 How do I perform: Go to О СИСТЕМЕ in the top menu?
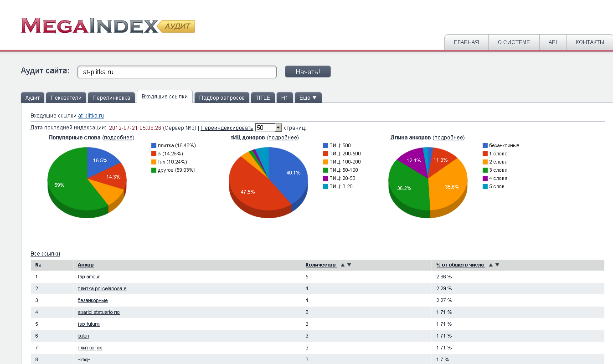(x=514, y=42)
